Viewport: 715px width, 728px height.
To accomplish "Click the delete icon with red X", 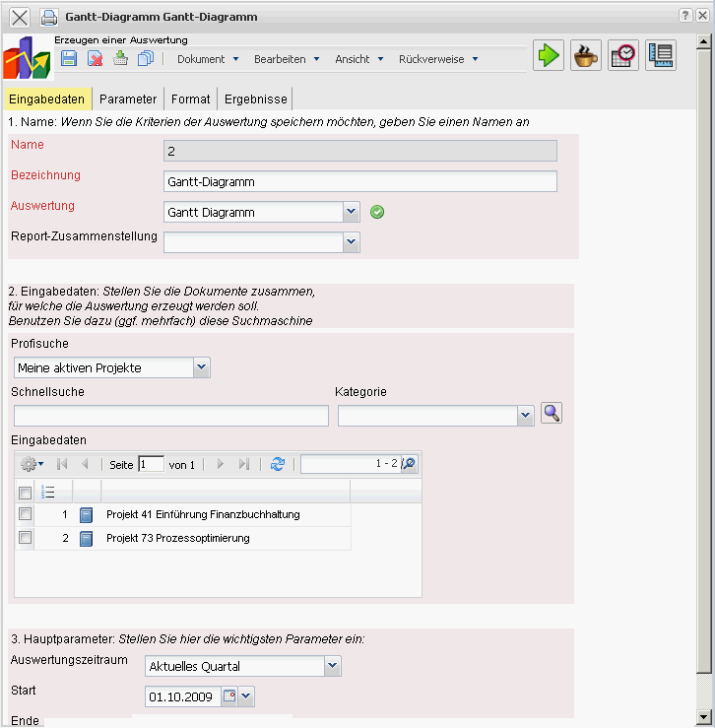I will point(95,59).
